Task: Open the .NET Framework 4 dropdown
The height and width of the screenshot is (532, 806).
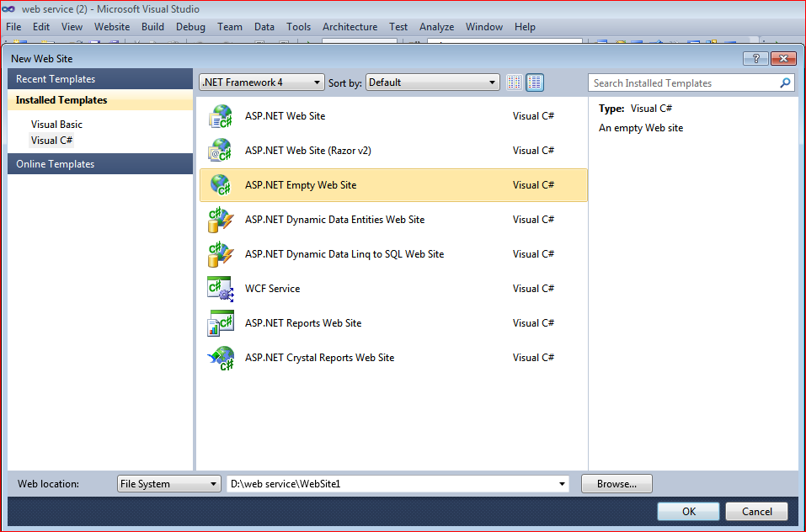Action: pos(262,82)
